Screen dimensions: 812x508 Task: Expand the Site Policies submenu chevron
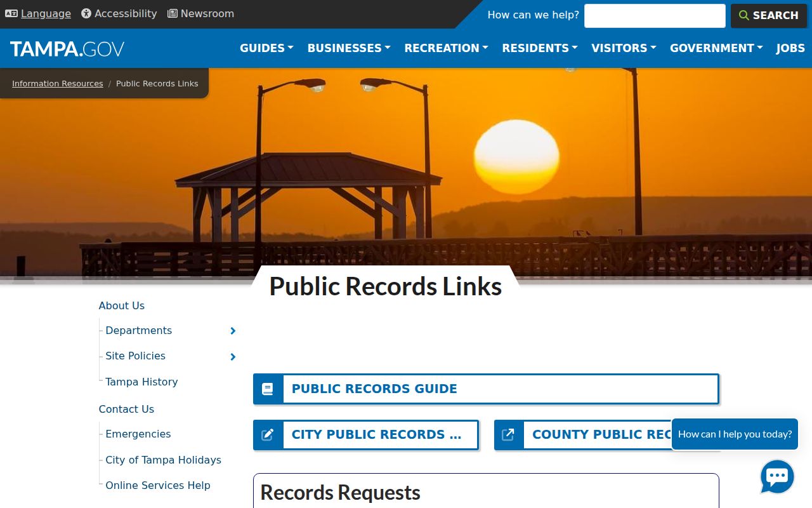[233, 357]
